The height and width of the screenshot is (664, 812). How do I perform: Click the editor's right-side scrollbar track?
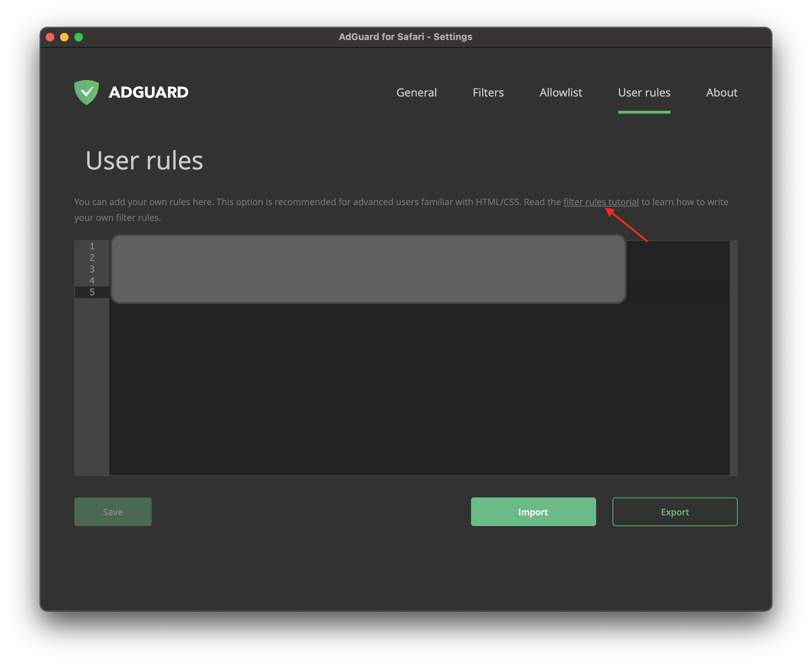pos(734,356)
